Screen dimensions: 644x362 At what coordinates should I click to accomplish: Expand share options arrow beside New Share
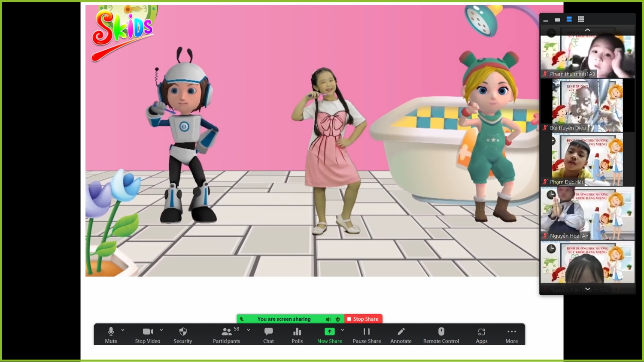click(x=343, y=330)
